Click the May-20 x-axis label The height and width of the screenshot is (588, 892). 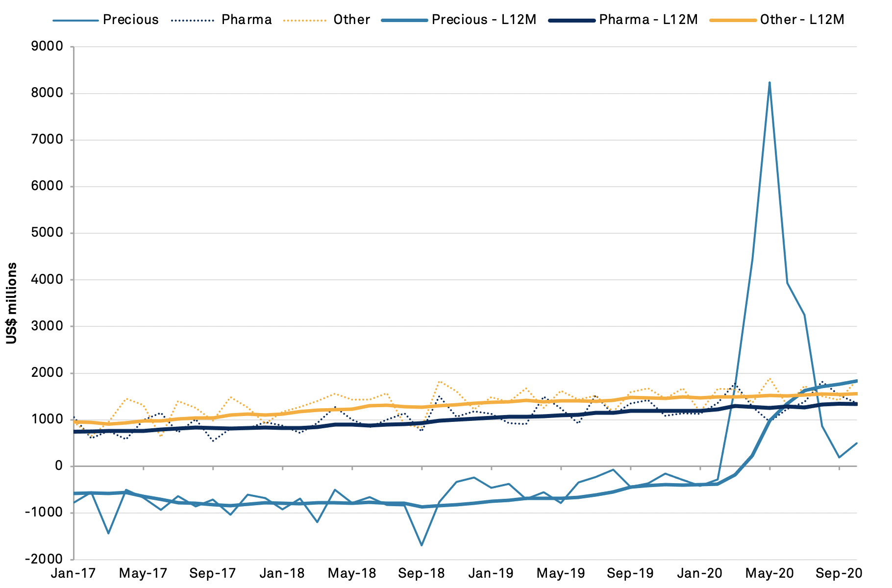(769, 573)
